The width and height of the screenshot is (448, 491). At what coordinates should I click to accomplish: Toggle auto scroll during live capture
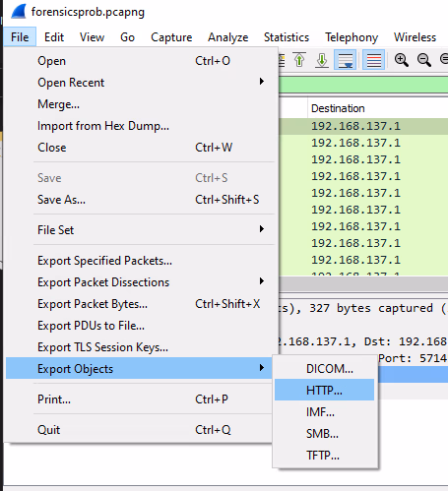[346, 60]
